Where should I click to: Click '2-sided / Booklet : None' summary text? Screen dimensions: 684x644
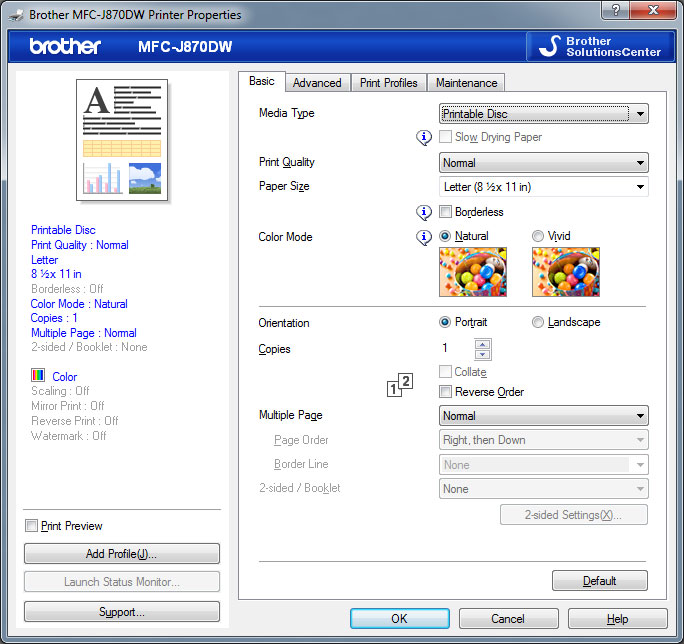89,347
